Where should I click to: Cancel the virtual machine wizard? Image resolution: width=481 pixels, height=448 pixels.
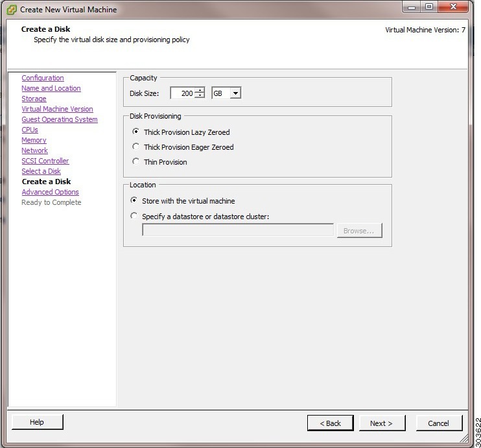coord(439,423)
